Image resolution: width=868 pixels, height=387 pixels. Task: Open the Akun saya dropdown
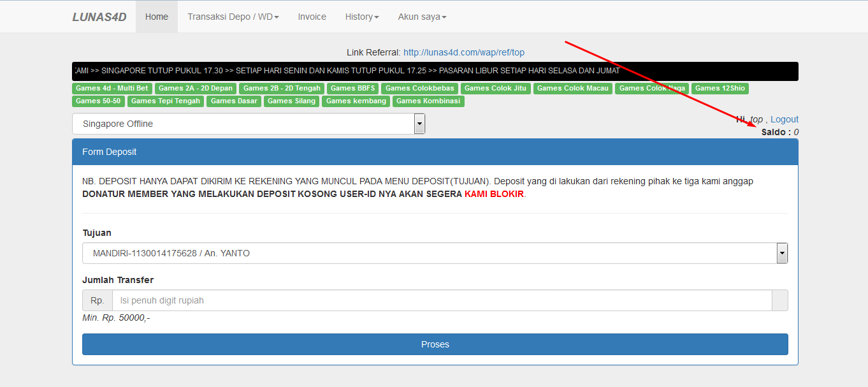(x=421, y=17)
